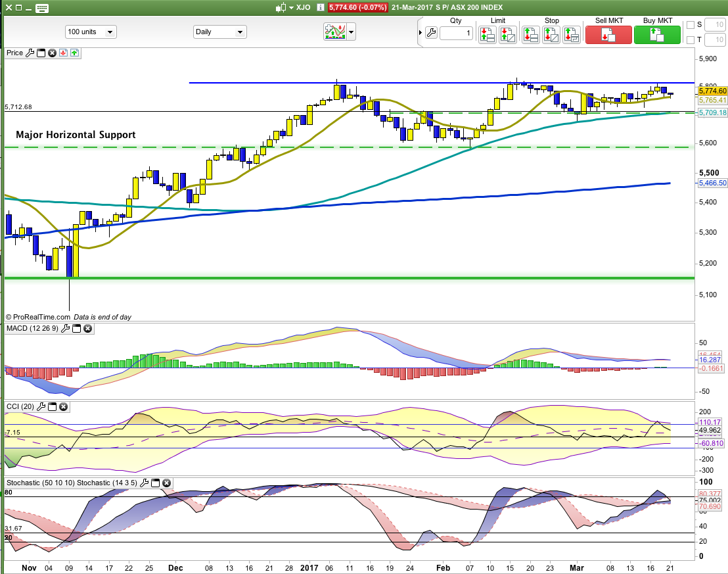
Task: Close the CCI indicator panel
Action: coord(63,407)
